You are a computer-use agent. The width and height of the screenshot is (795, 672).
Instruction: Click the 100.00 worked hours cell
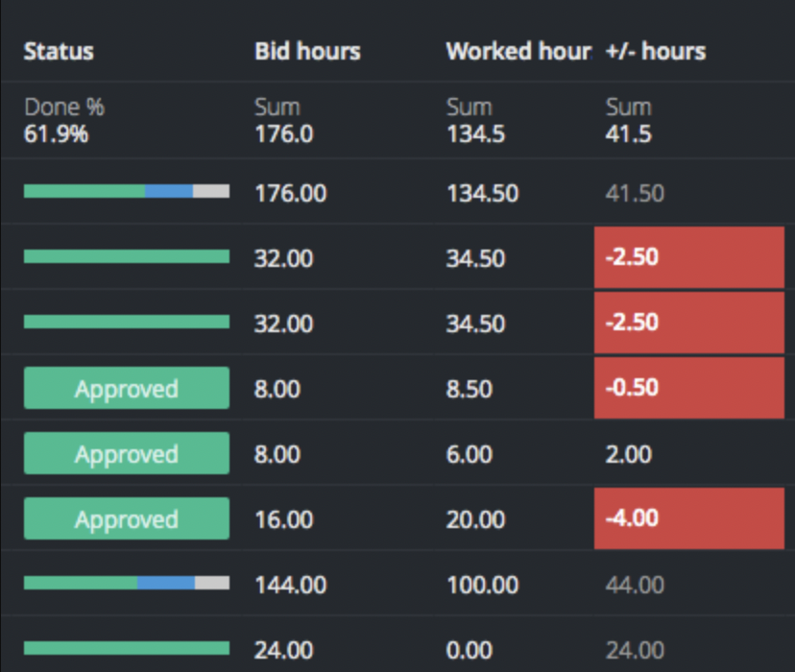(482, 585)
